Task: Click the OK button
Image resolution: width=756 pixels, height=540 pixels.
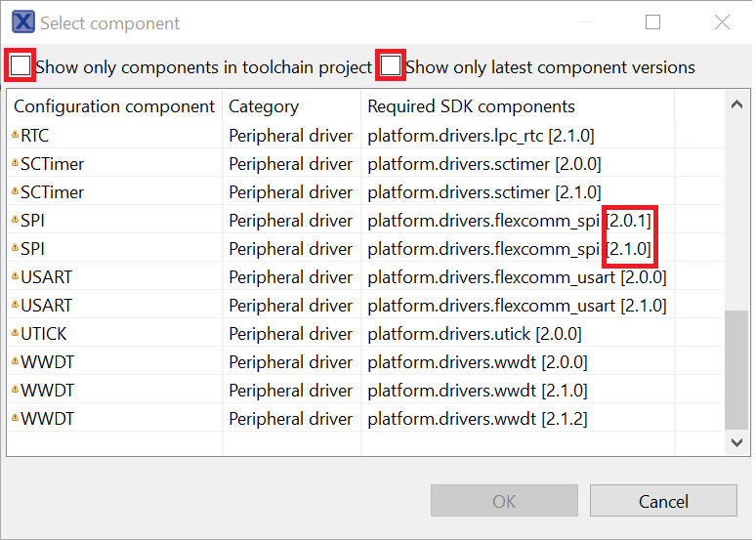Action: [504, 501]
